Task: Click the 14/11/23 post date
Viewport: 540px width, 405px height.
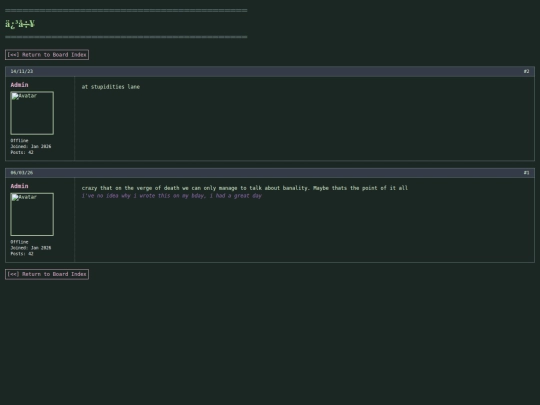Action: [x=22, y=71]
